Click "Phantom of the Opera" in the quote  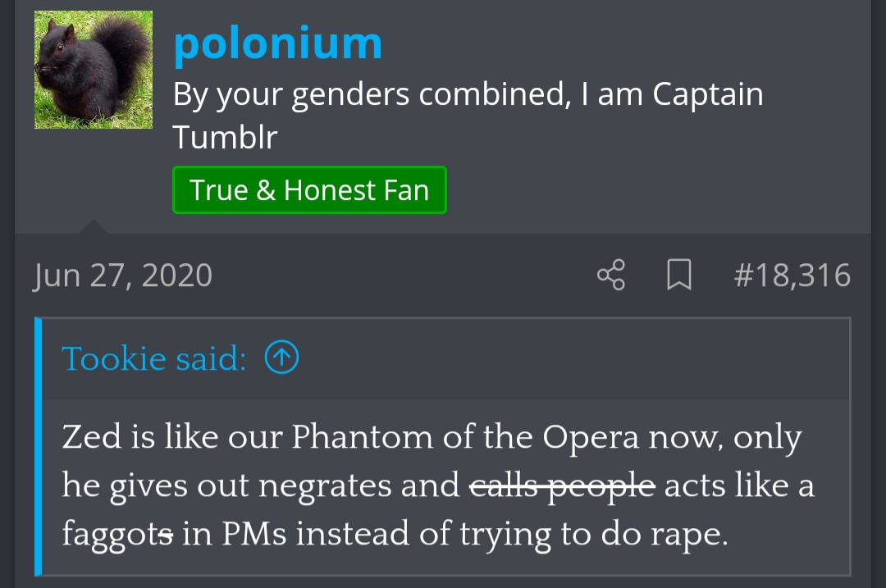465,437
